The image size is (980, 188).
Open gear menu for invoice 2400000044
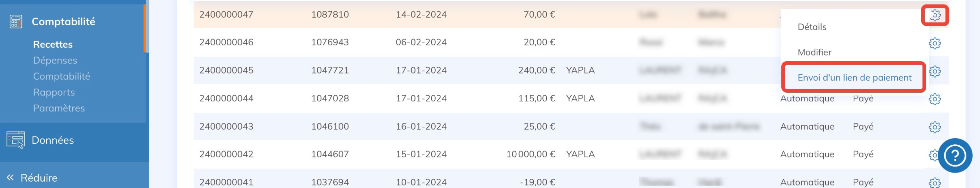click(x=934, y=99)
